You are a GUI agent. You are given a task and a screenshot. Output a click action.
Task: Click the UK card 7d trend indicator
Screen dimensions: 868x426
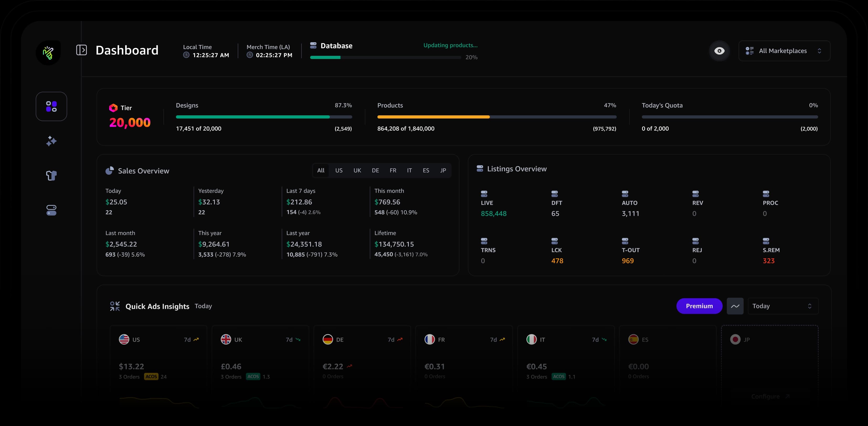pyautogui.click(x=293, y=339)
